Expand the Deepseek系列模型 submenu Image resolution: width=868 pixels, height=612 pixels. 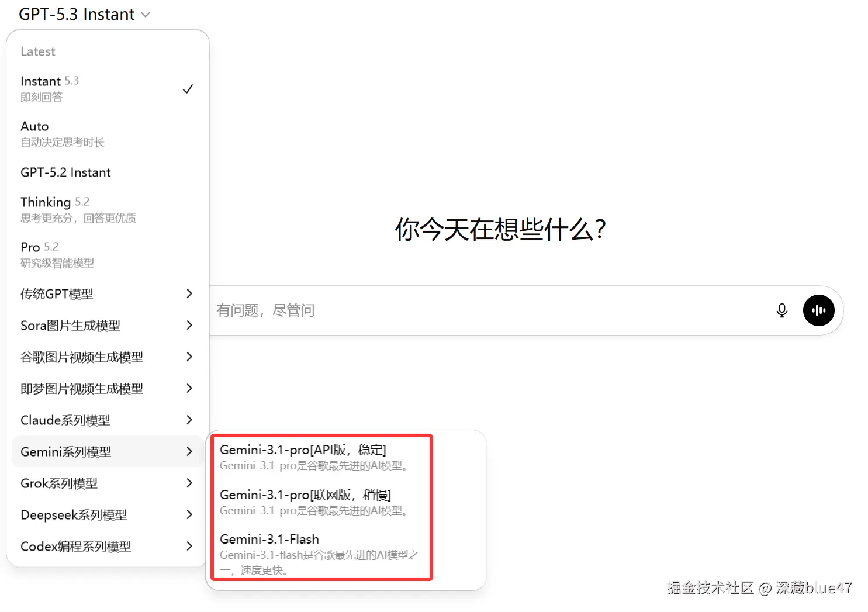pyautogui.click(x=108, y=514)
